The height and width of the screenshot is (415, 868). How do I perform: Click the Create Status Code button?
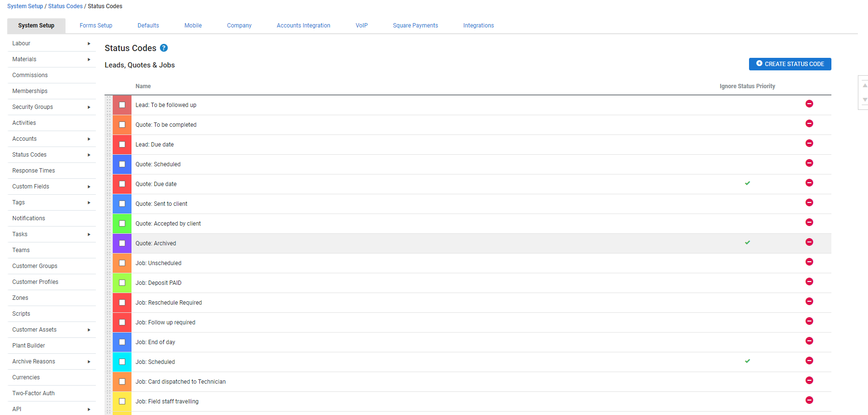(790, 64)
